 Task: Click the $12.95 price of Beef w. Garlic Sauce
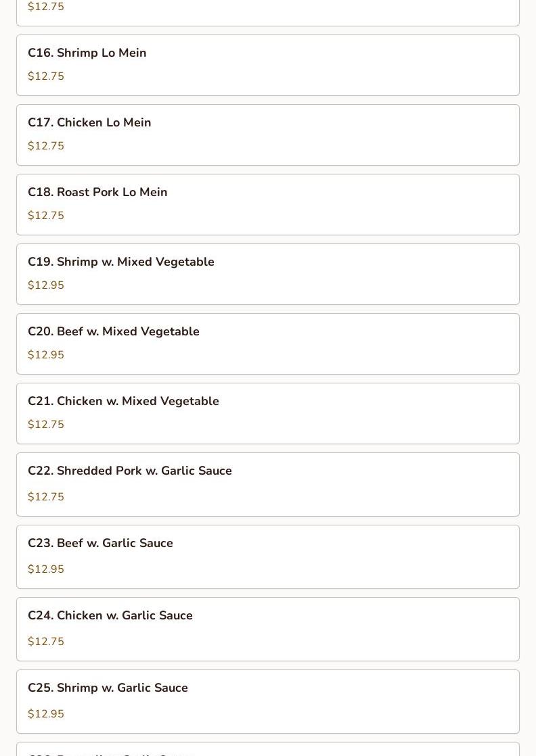46,569
